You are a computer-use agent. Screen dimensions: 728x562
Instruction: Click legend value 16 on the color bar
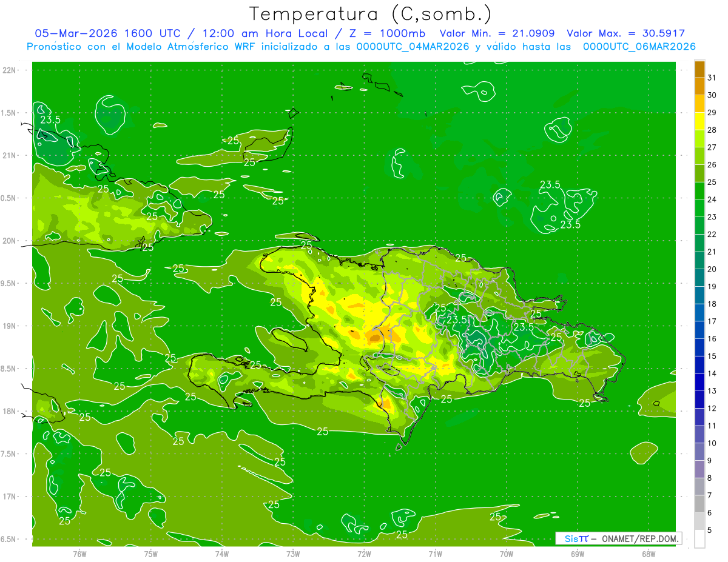(x=712, y=339)
